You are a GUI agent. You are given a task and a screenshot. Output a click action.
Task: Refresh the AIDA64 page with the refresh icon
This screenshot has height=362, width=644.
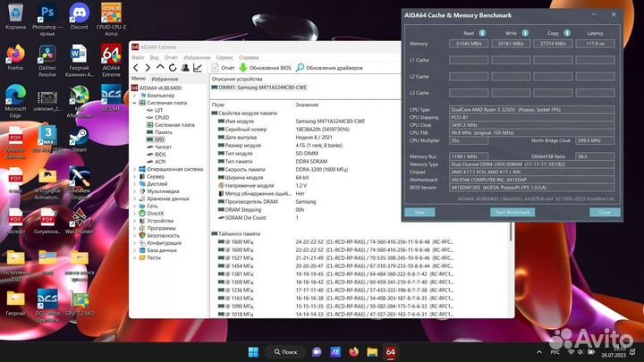(173, 68)
